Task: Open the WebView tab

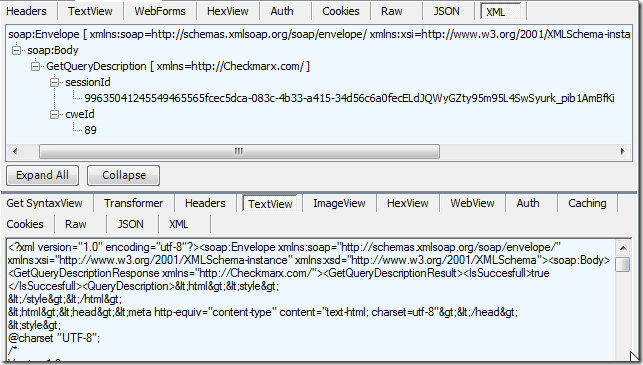Action: 472,203
